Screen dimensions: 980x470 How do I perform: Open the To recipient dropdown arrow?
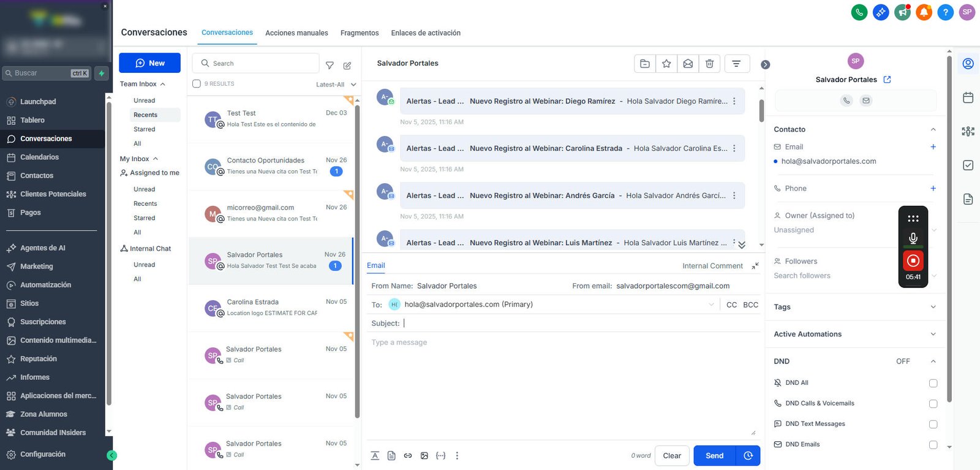point(711,305)
